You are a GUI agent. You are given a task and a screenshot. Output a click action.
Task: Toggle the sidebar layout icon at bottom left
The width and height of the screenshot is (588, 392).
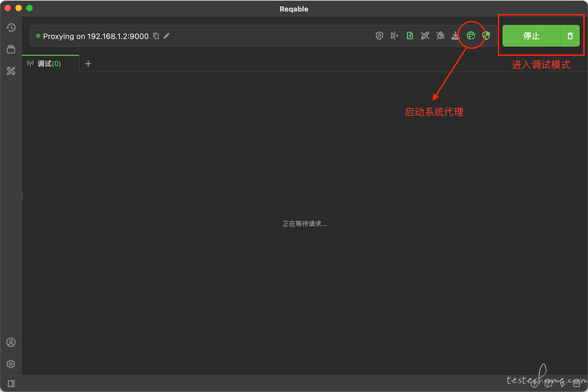click(11, 383)
